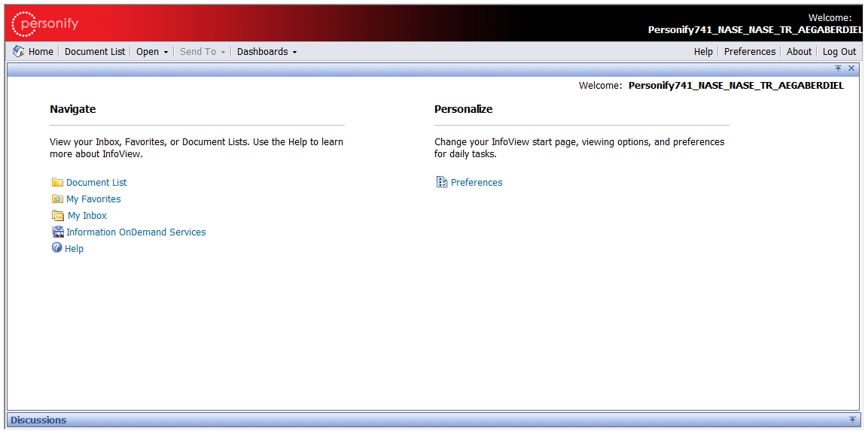Click the Information OnDemand Services icon
The height and width of the screenshot is (434, 868).
click(x=57, y=232)
